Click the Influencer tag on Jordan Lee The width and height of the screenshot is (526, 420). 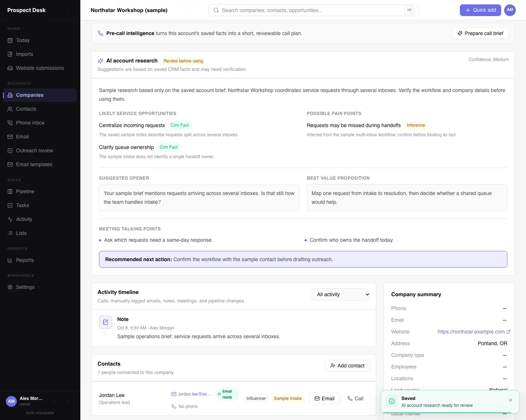256,398
